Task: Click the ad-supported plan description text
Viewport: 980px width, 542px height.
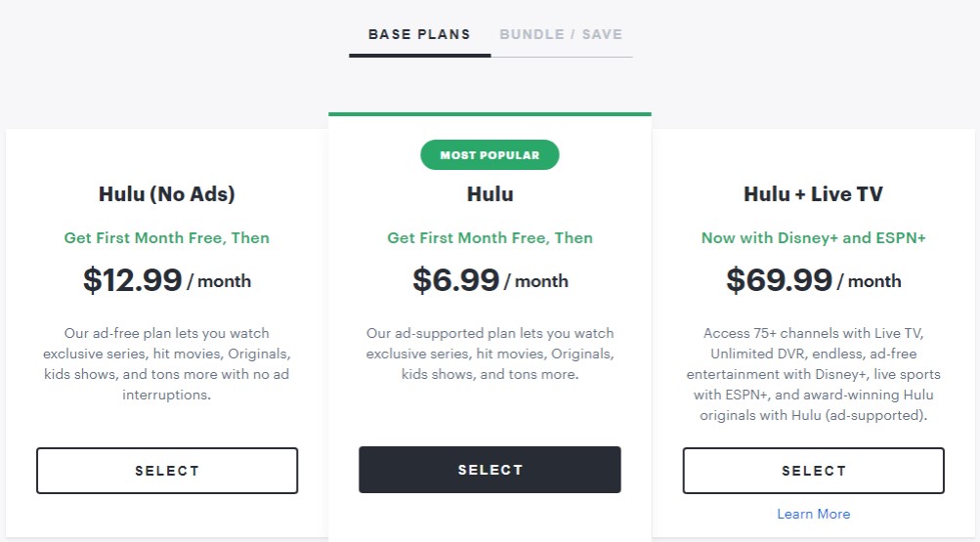Action: tap(490, 354)
